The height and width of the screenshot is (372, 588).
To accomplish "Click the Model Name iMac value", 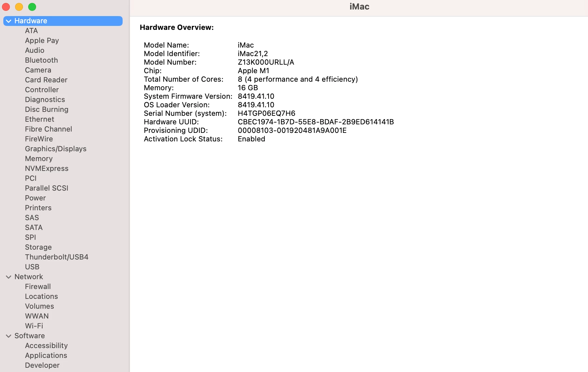I will (246, 45).
